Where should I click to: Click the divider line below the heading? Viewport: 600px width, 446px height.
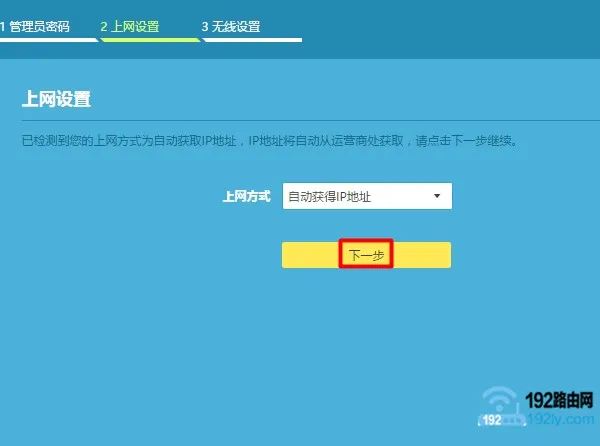300,123
